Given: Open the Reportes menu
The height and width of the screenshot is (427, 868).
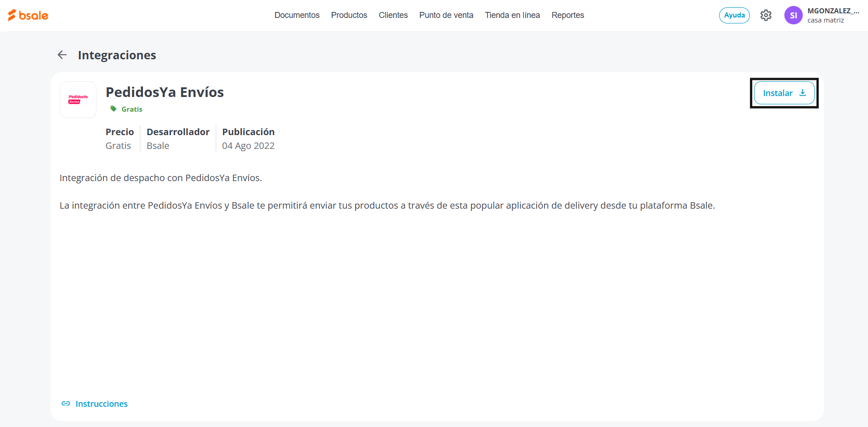Looking at the screenshot, I should [x=567, y=15].
